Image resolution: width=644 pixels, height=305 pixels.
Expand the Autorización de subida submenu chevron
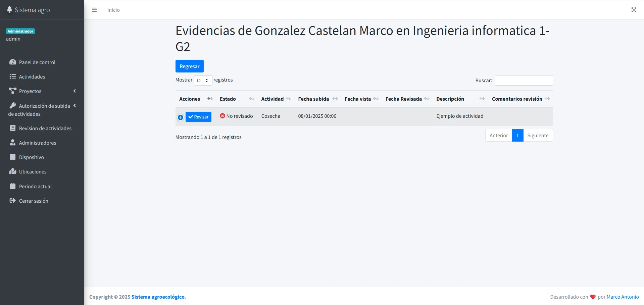pos(75,105)
